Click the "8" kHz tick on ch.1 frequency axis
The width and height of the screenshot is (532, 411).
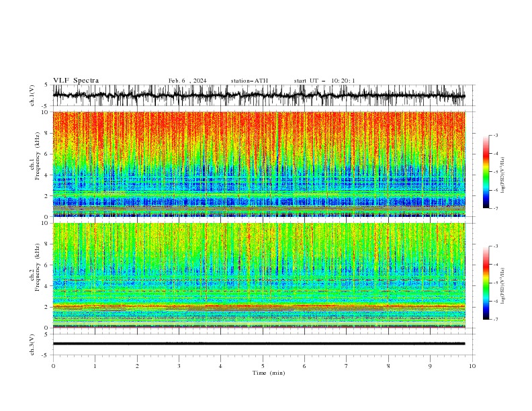[x=48, y=133]
